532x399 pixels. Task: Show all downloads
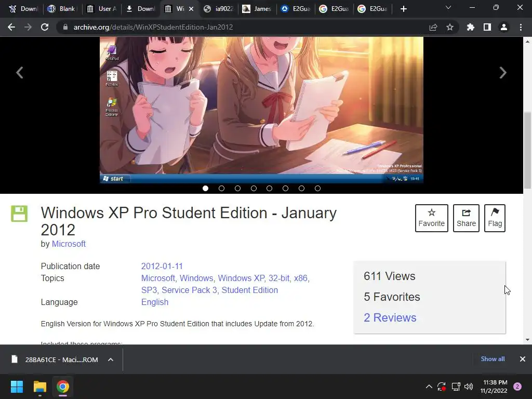click(493, 359)
